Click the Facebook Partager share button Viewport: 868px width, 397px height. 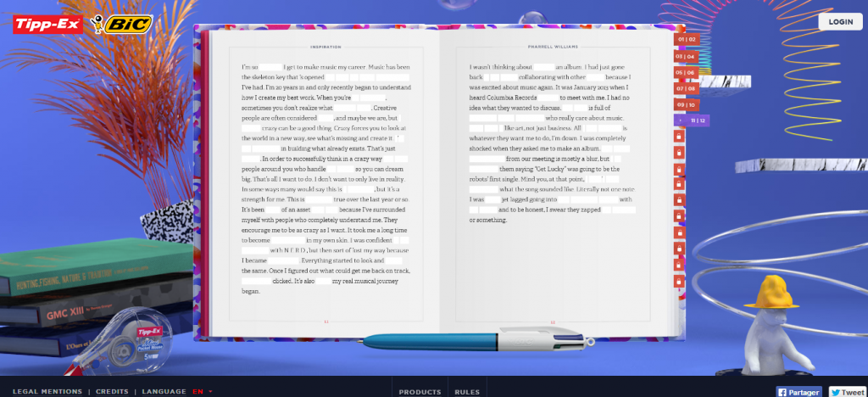pyautogui.click(x=799, y=391)
